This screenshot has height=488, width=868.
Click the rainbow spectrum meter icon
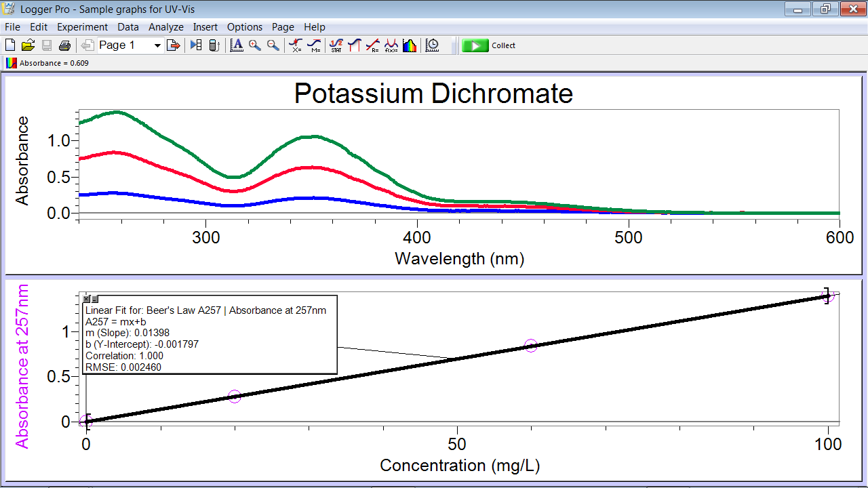coord(409,45)
